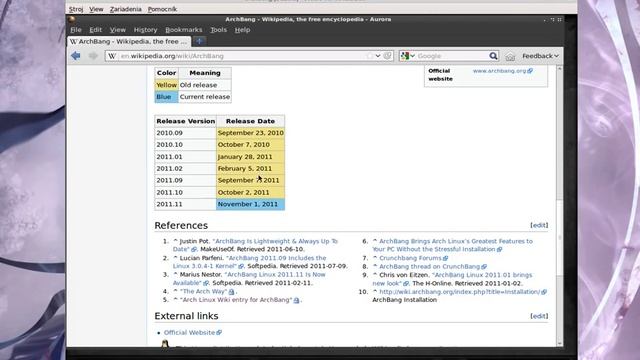The image size is (640, 360).
Task: Click the November 1, 2011 release date cell
Action: coord(250,204)
